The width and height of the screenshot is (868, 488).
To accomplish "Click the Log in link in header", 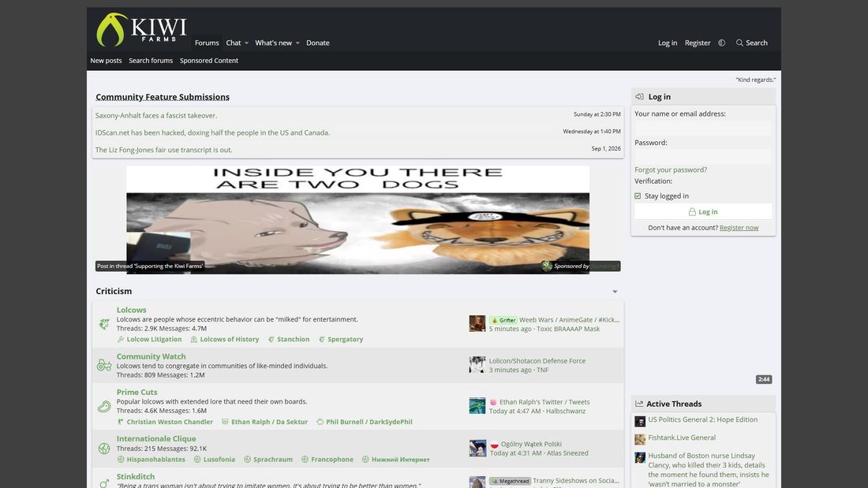I will (x=667, y=43).
